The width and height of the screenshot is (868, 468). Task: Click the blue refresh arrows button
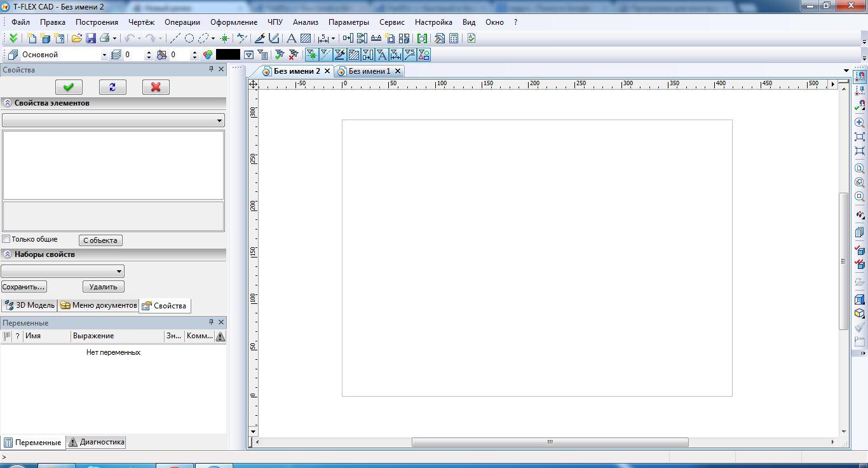tap(112, 87)
